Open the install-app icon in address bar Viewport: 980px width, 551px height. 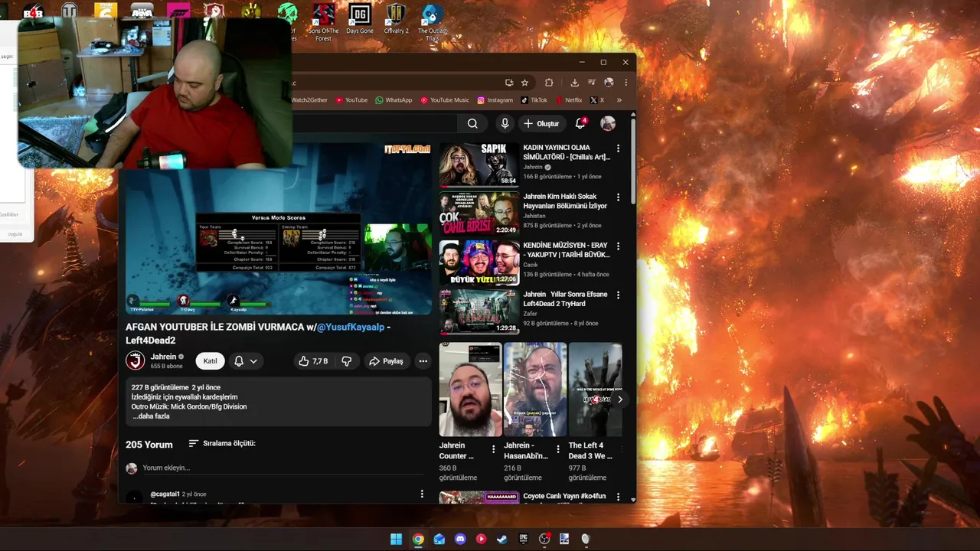(x=509, y=83)
